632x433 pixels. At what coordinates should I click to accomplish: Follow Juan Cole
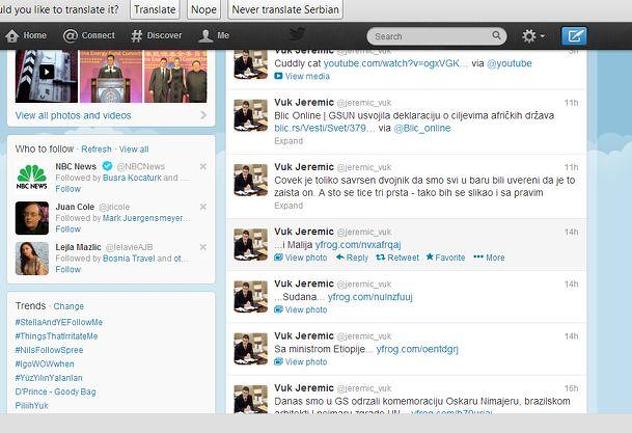68,229
